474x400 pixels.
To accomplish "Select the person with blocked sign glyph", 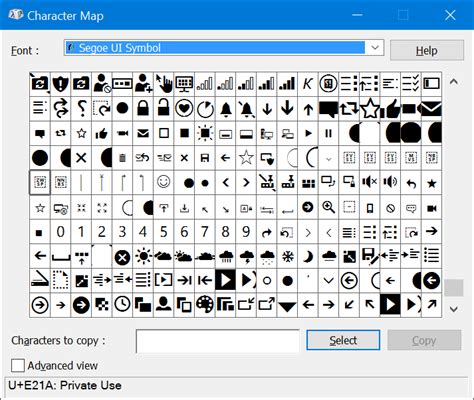I will (x=102, y=84).
